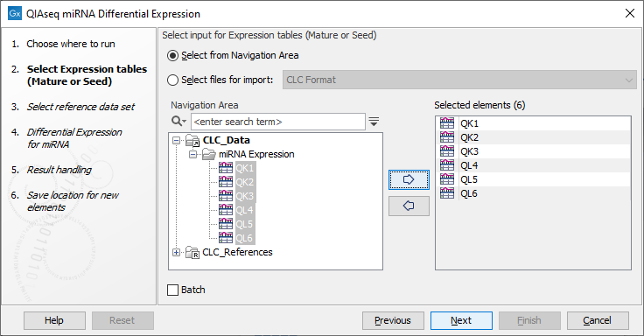
Task: Expand the CLC_References tree node
Action: coord(176,252)
